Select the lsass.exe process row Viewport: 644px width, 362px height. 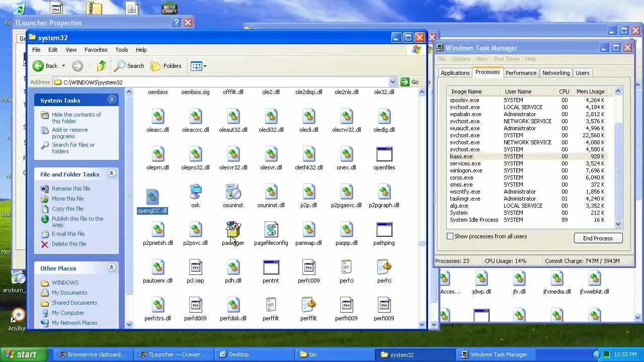click(528, 156)
